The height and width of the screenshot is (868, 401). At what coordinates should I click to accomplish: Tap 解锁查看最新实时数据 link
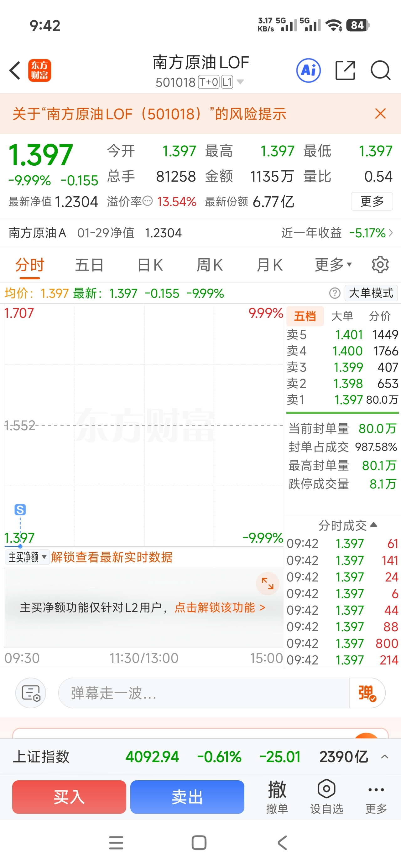pyautogui.click(x=112, y=557)
